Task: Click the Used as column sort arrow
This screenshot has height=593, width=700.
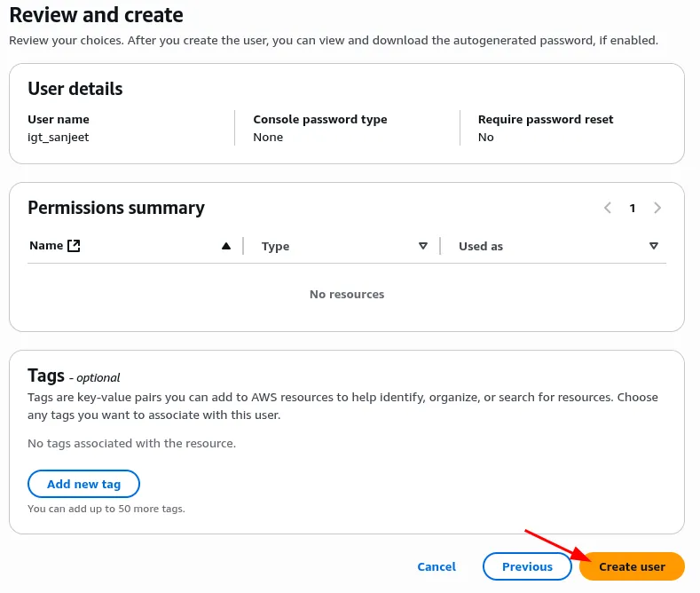Action: point(654,246)
